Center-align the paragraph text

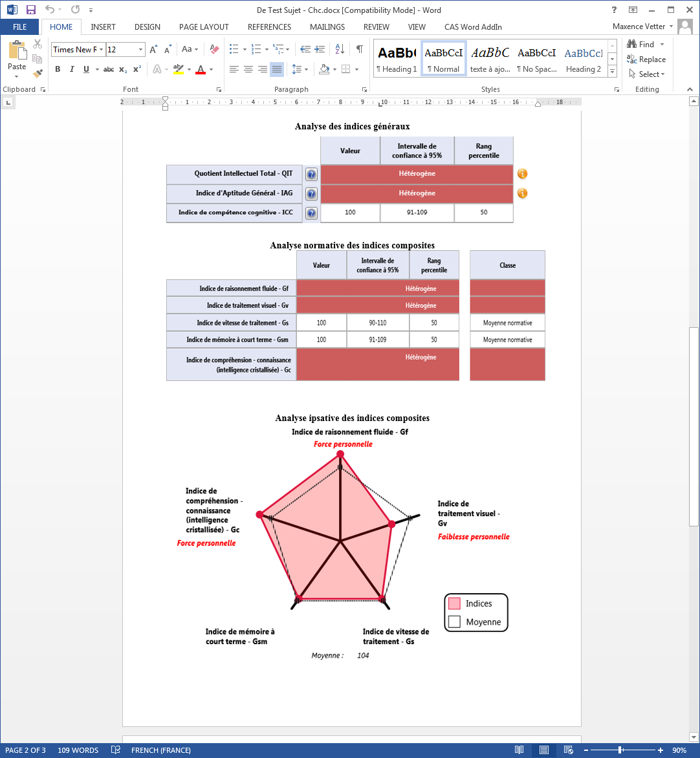coord(248,69)
